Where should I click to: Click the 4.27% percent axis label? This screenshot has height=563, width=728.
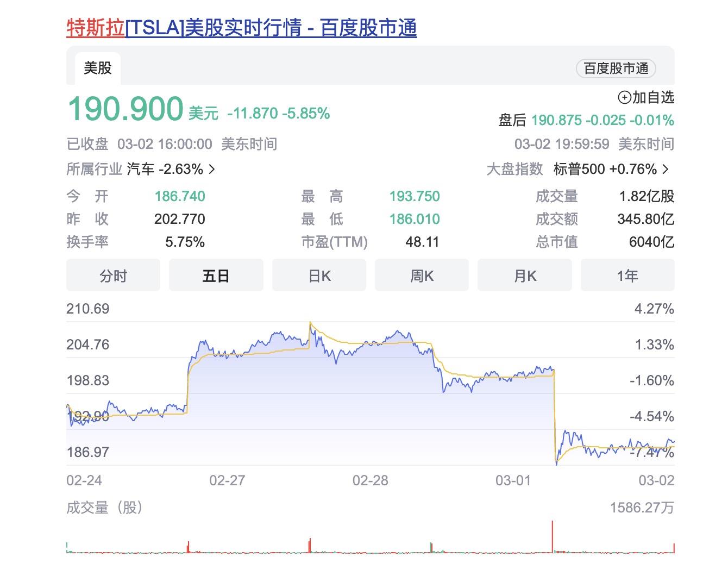click(x=655, y=309)
